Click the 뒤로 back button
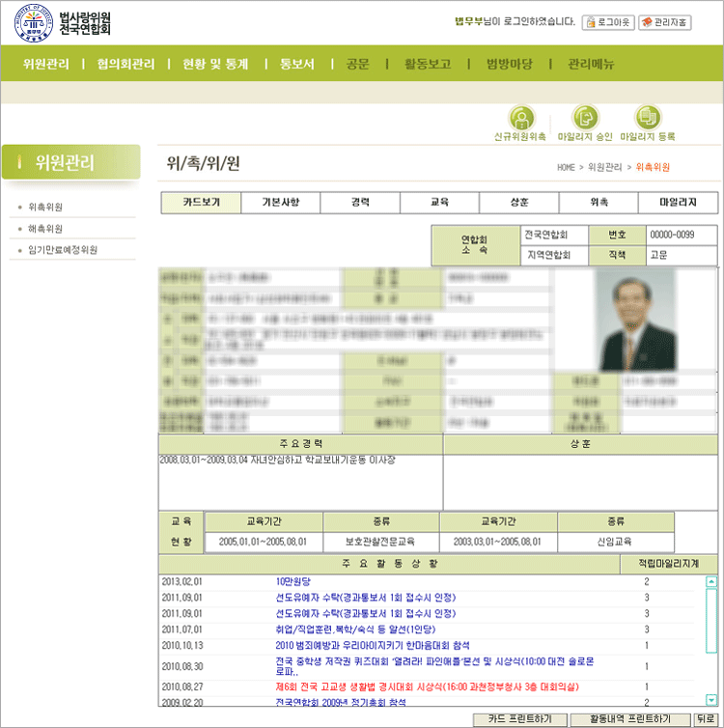The image size is (724, 728). coord(705,719)
